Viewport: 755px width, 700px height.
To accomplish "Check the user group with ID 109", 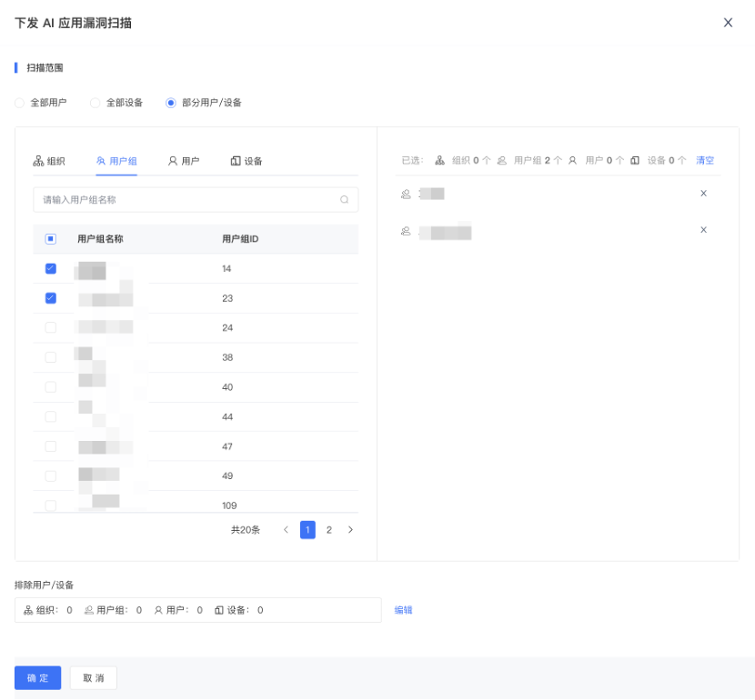I will tap(51, 505).
